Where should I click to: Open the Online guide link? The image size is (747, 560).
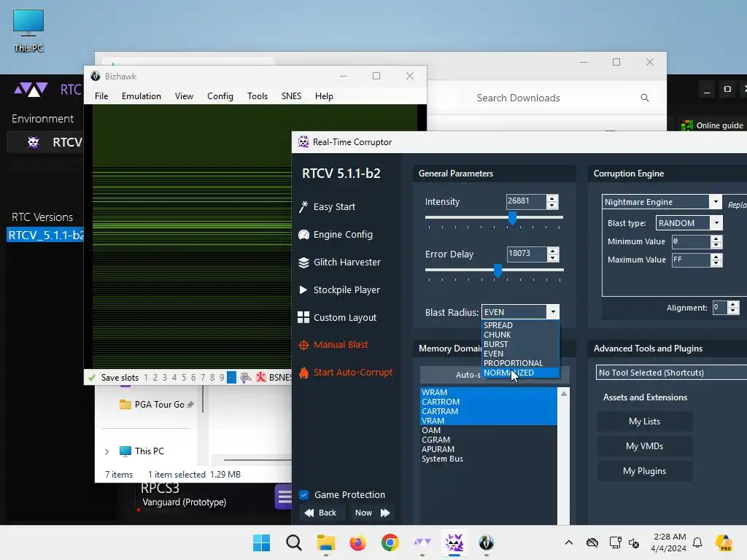(712, 125)
